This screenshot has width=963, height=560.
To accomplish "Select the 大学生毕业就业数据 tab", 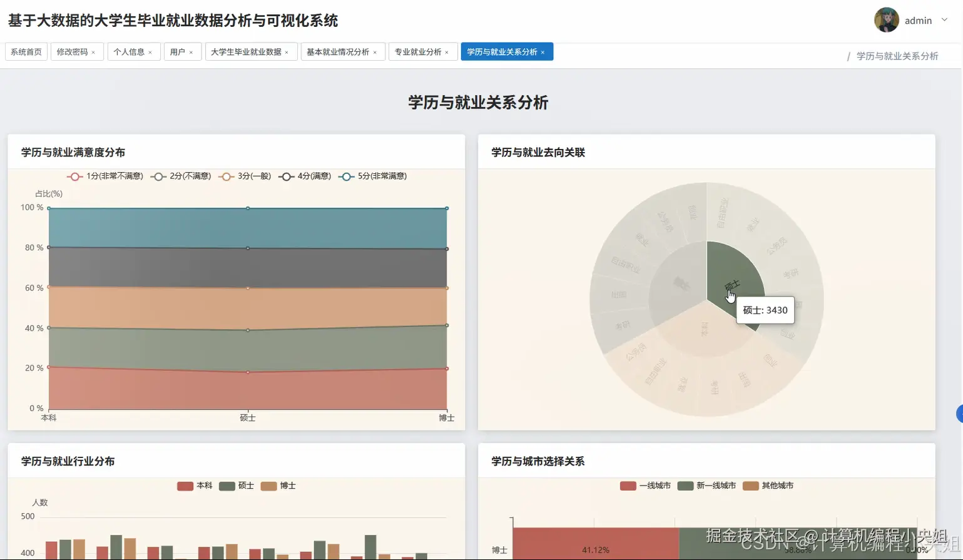I will (247, 51).
